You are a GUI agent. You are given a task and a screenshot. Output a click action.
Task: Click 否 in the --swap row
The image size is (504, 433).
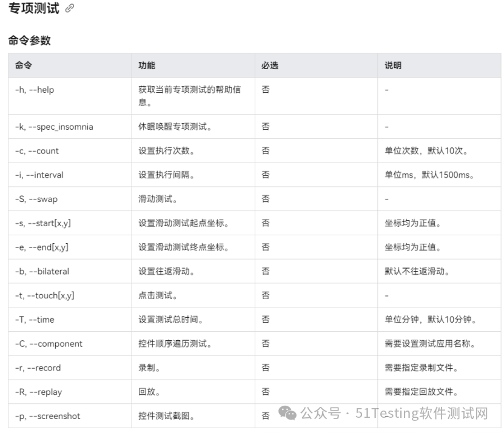pos(266,199)
